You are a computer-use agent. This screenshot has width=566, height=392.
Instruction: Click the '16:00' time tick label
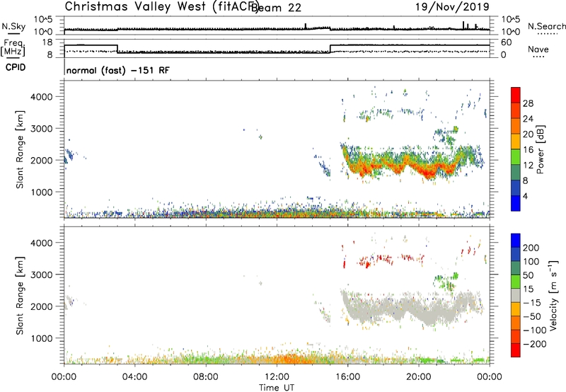click(x=347, y=377)
